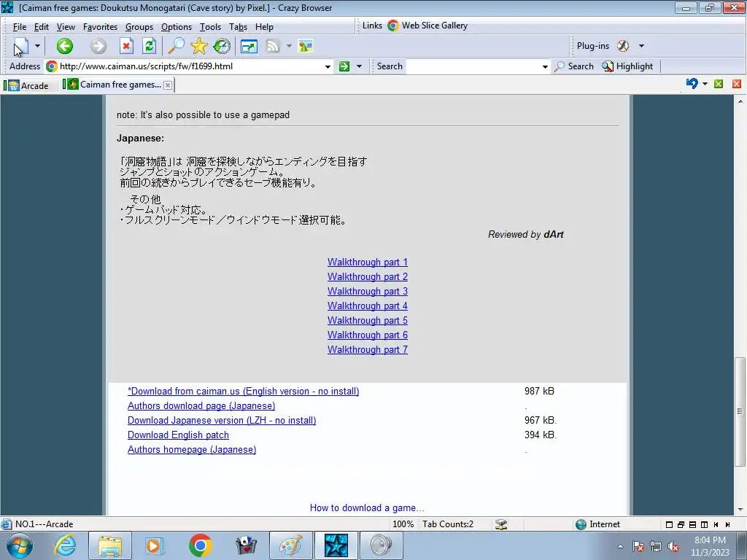This screenshot has width=747, height=560.
Task: Expand the undo closed tab dropdown
Action: point(705,84)
